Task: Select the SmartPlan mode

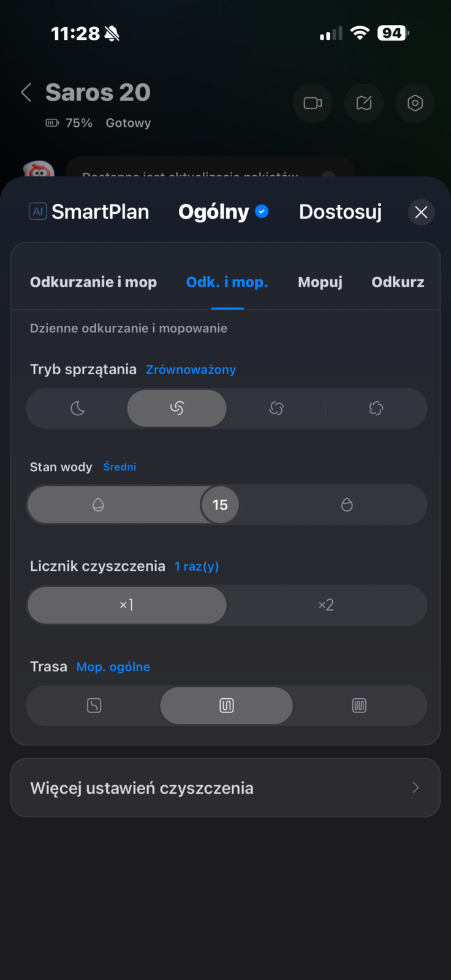Action: (x=89, y=212)
